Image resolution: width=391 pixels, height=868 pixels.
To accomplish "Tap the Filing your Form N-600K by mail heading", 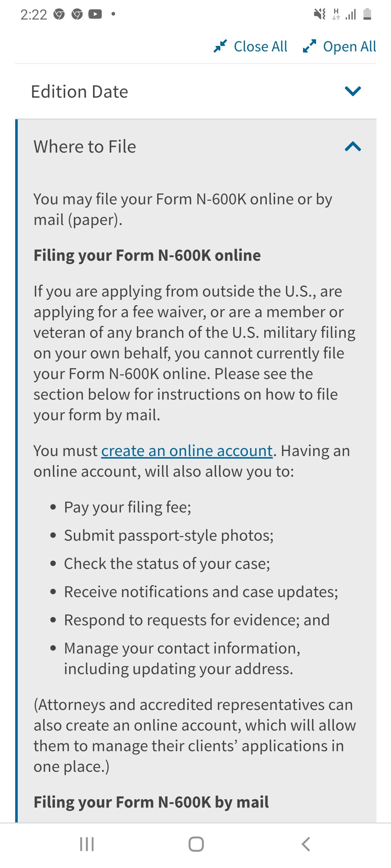I will click(x=151, y=802).
